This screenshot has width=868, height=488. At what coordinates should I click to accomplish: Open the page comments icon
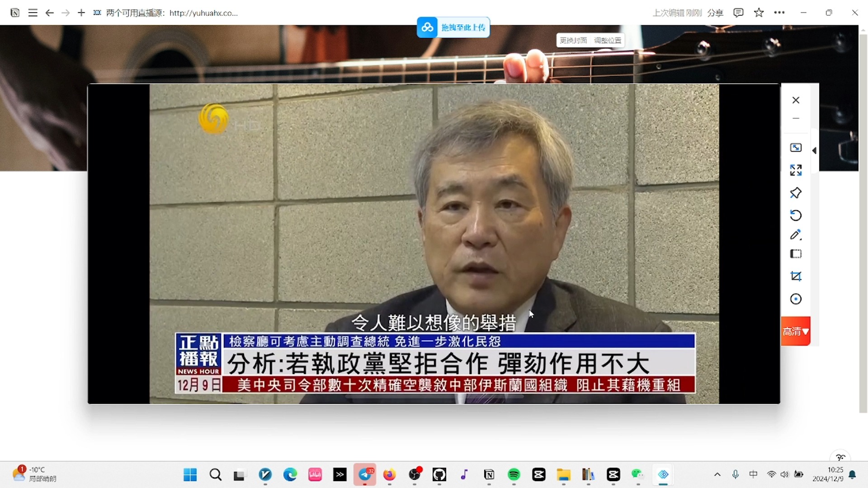tap(738, 13)
